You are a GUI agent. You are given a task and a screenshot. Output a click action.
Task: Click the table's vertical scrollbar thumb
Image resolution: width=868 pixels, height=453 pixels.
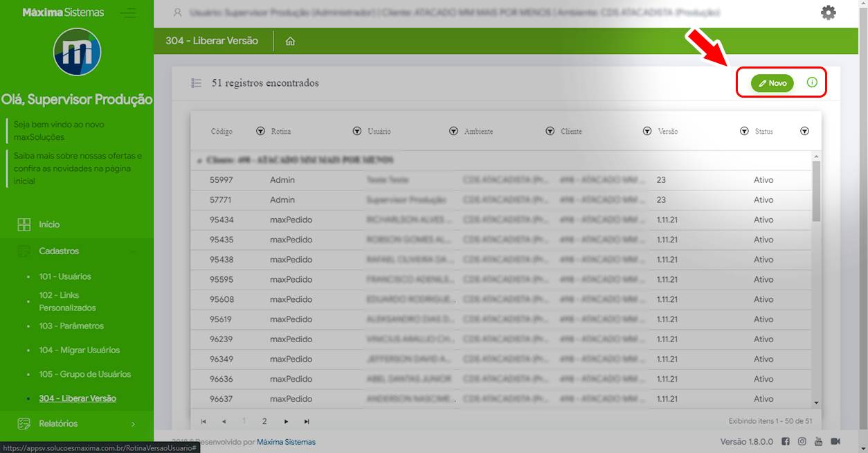816,190
